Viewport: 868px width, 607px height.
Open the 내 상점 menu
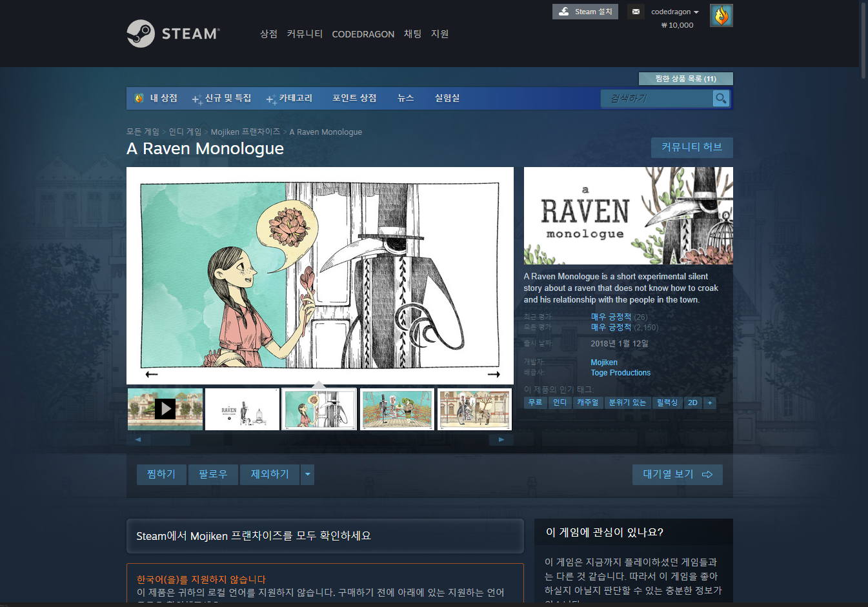(x=156, y=98)
